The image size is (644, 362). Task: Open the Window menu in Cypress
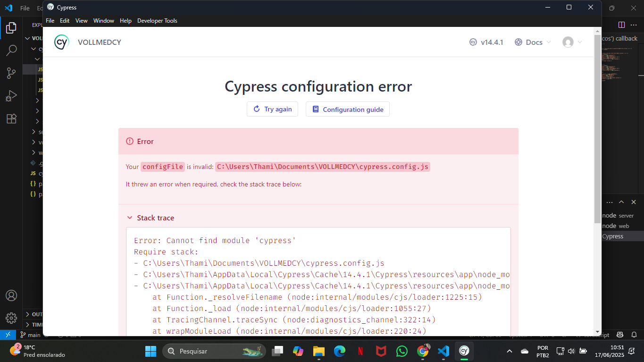pyautogui.click(x=104, y=20)
